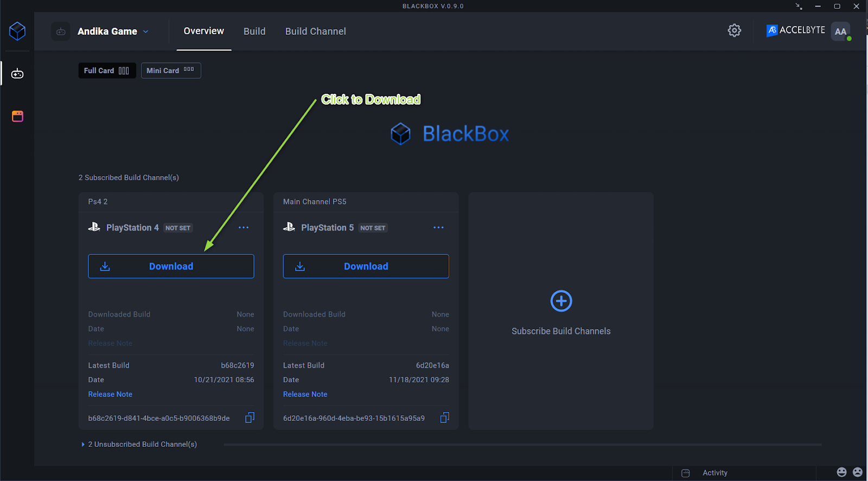Download the PlayStation 5 build
868x481 pixels.
click(366, 266)
